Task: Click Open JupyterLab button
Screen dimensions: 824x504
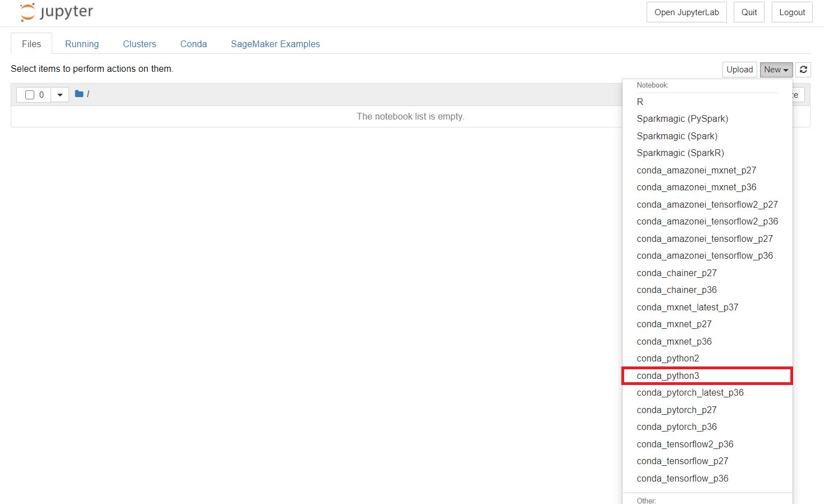Action: point(686,12)
